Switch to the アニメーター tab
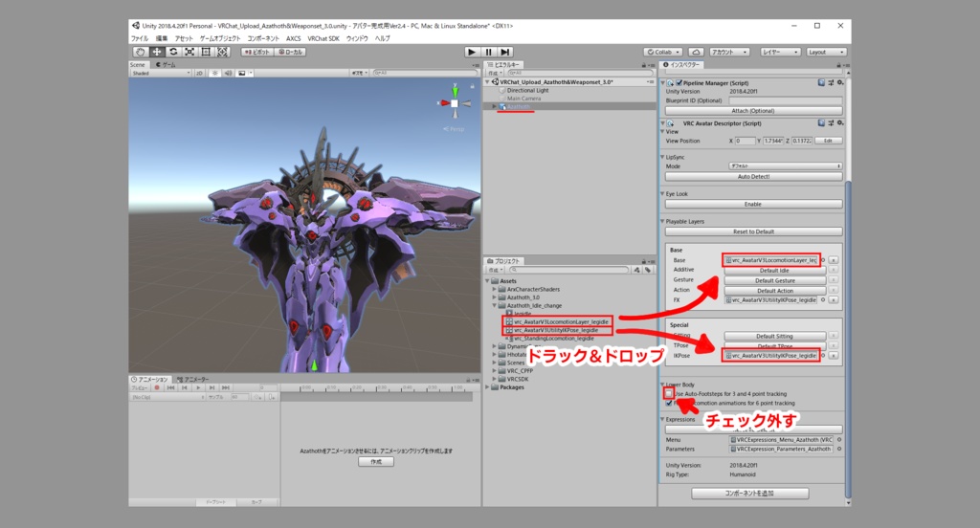980x528 pixels. pos(193,380)
